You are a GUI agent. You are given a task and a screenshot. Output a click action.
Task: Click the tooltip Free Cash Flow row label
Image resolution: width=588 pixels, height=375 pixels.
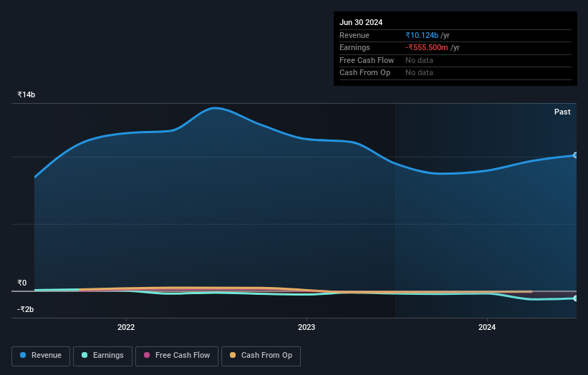(367, 60)
